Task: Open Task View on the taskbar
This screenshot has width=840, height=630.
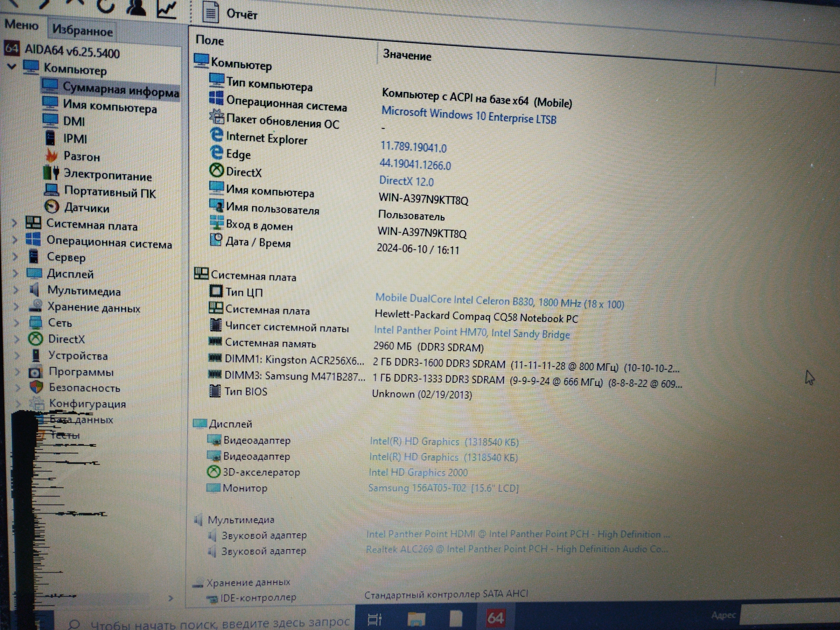Action: point(374,619)
